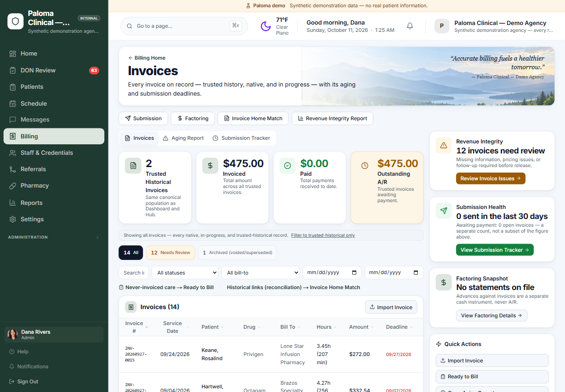Click Never-invoiced care Ready to Bill link
The width and height of the screenshot is (565, 392).
(x=166, y=287)
